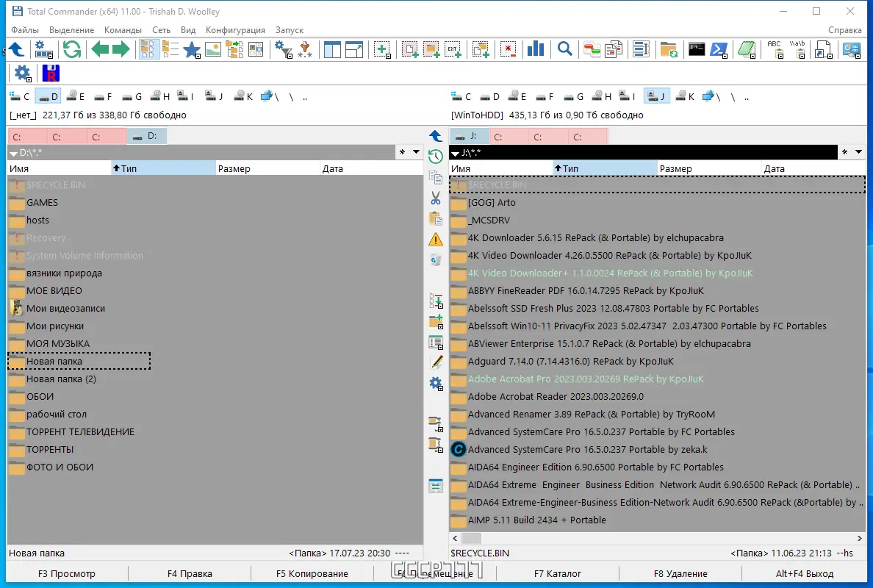
Task: Navigate back using the green left arrow
Action: click(100, 49)
